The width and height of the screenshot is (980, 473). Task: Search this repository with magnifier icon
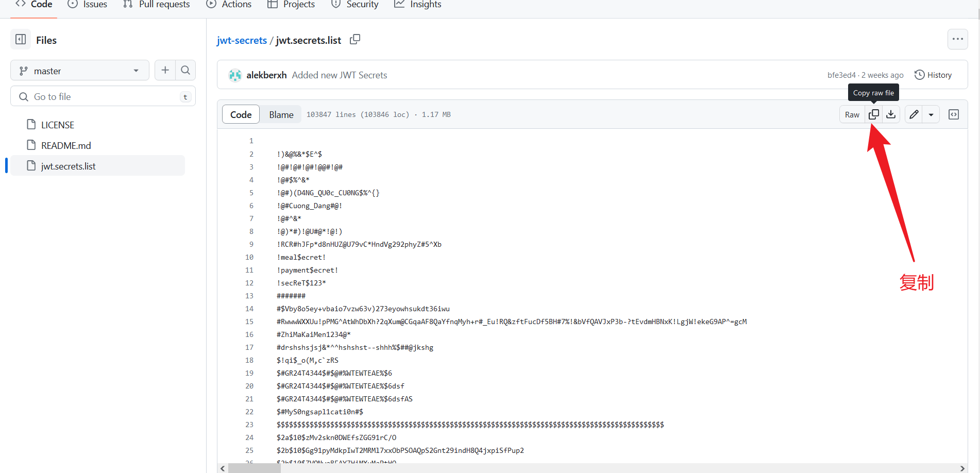coord(185,70)
